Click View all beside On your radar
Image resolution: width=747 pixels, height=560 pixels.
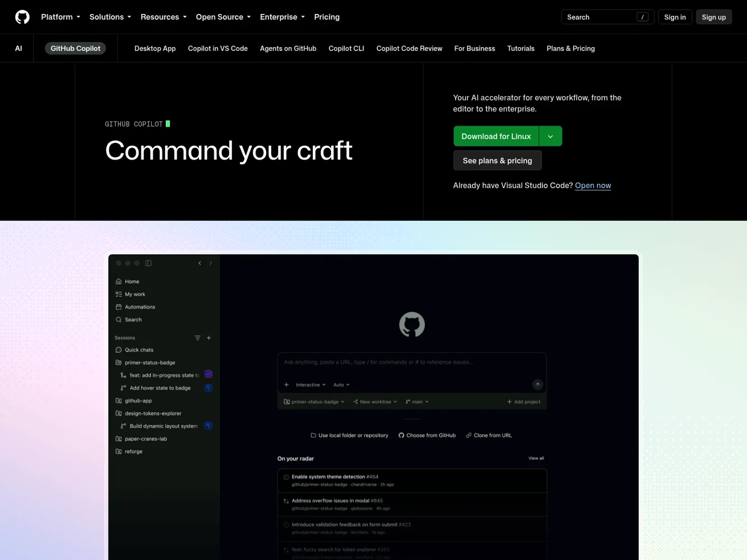[536, 458]
